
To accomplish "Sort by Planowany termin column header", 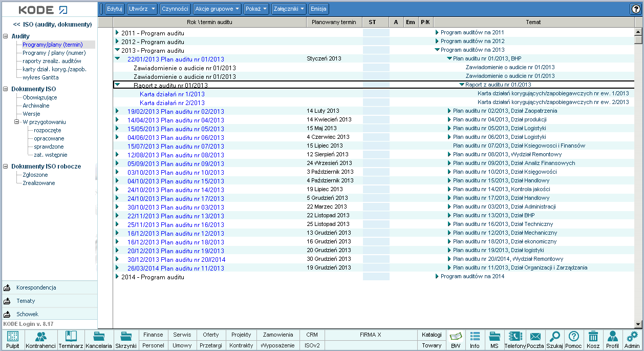I will pyautogui.click(x=334, y=22).
